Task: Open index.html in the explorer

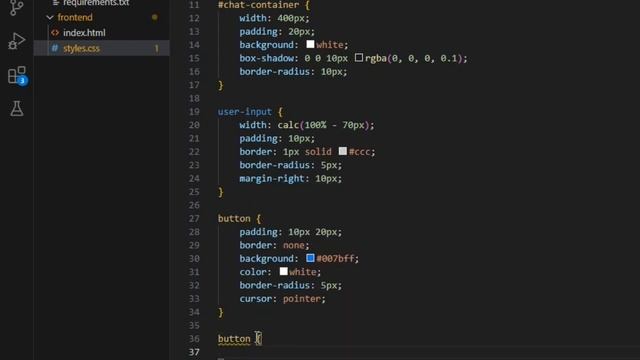Action: click(x=84, y=33)
